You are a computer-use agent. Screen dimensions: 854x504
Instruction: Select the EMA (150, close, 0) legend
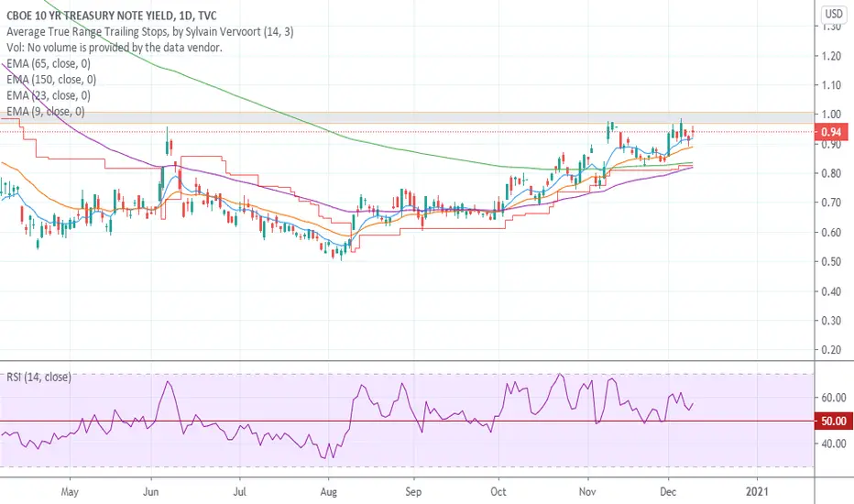[x=51, y=80]
